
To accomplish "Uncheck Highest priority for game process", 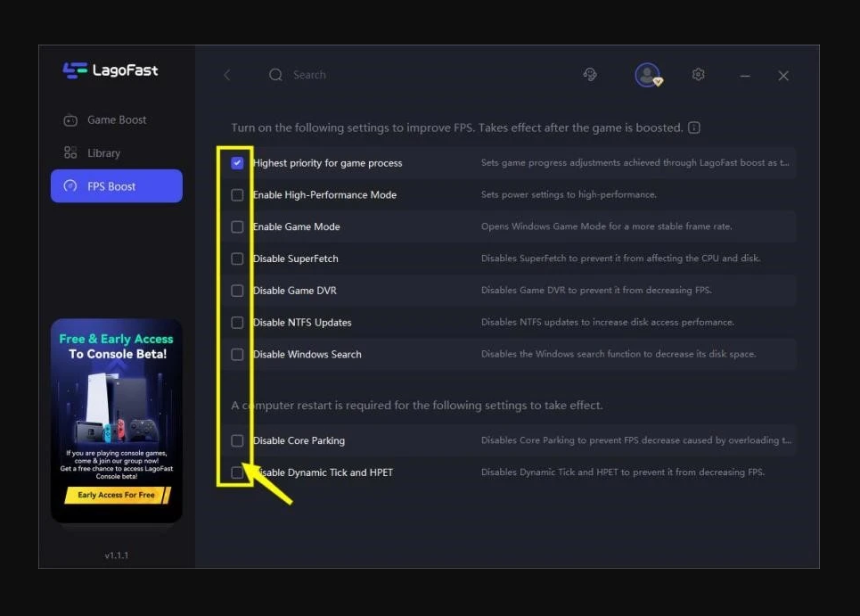I will pyautogui.click(x=237, y=163).
